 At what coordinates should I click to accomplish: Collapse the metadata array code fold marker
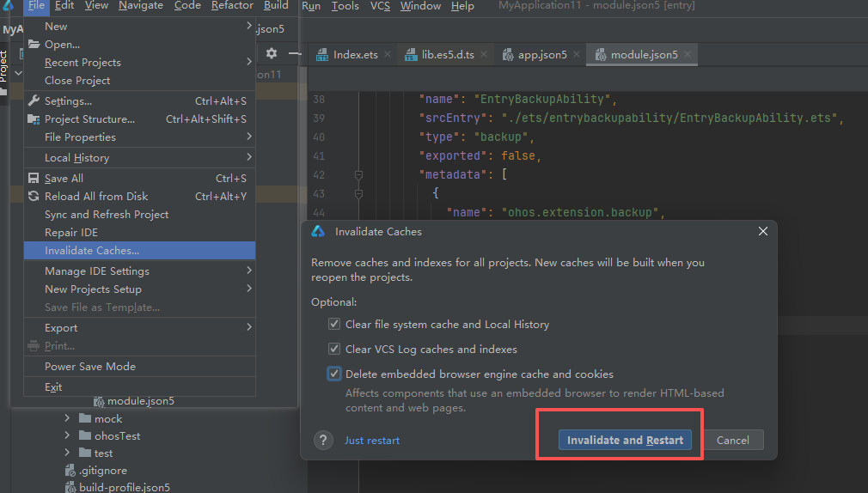coord(358,175)
